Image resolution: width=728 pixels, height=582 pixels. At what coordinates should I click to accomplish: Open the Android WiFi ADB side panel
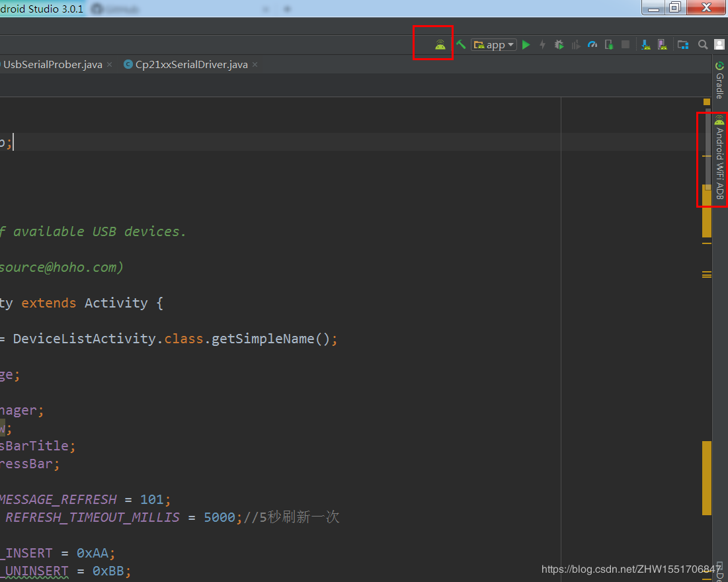point(719,158)
